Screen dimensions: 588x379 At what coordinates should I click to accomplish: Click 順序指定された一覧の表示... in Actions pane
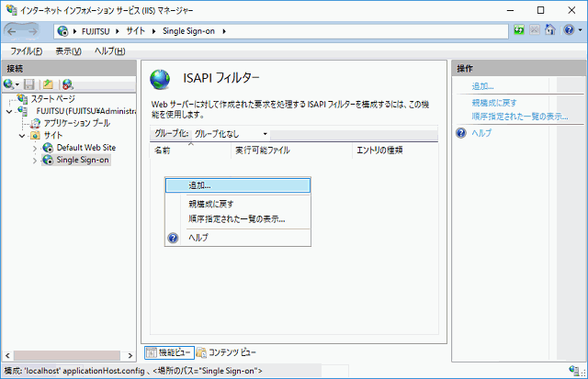520,117
